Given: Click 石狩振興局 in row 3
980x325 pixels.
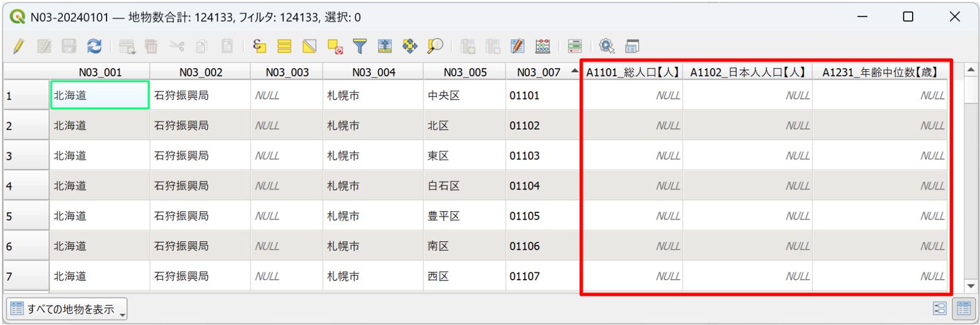Looking at the screenshot, I should click(x=200, y=155).
